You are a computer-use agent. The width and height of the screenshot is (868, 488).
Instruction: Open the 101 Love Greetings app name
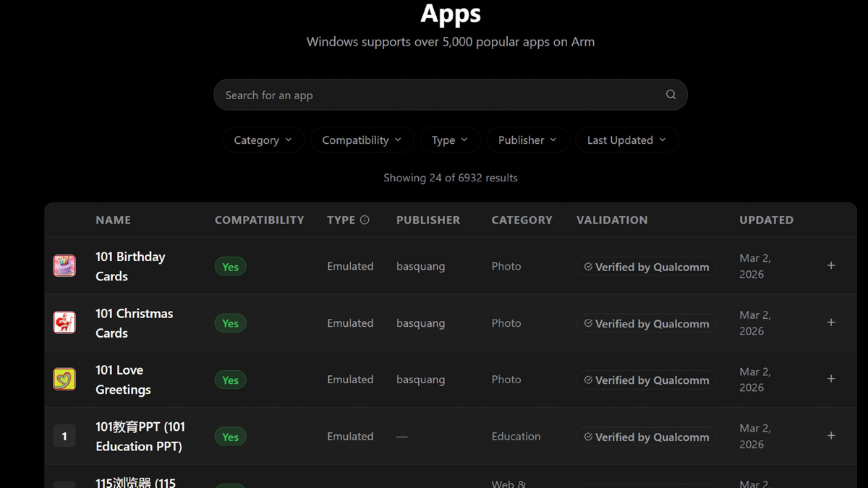[x=123, y=380]
